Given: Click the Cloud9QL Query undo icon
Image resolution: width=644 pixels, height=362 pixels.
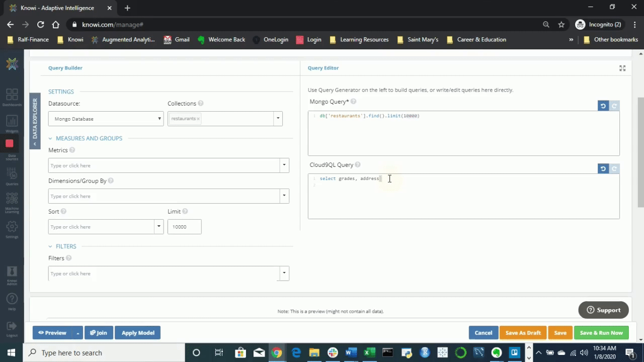Looking at the screenshot, I should [603, 168].
